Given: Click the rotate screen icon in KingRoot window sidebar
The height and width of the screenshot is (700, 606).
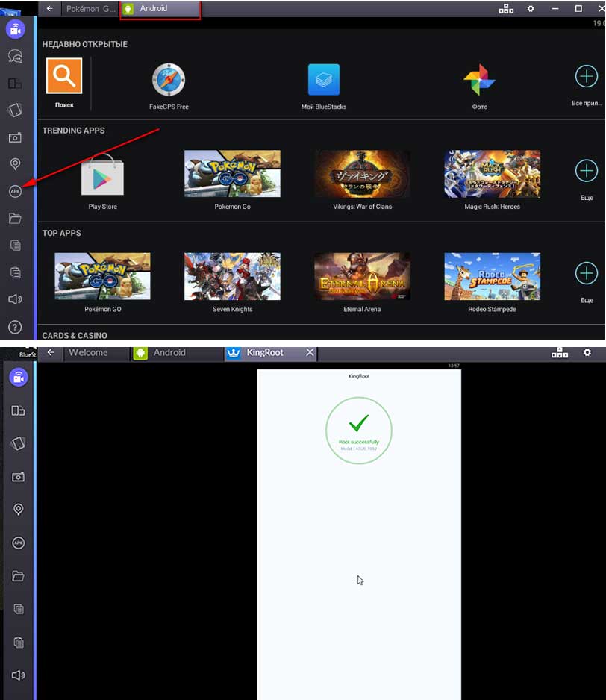Looking at the screenshot, I should (19, 443).
